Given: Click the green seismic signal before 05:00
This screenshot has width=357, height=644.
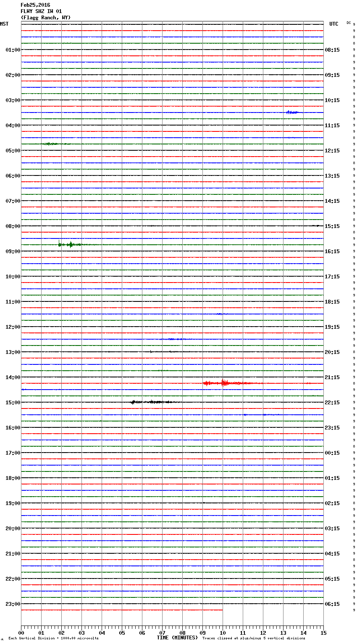Looking at the screenshot, I should 55,144.
